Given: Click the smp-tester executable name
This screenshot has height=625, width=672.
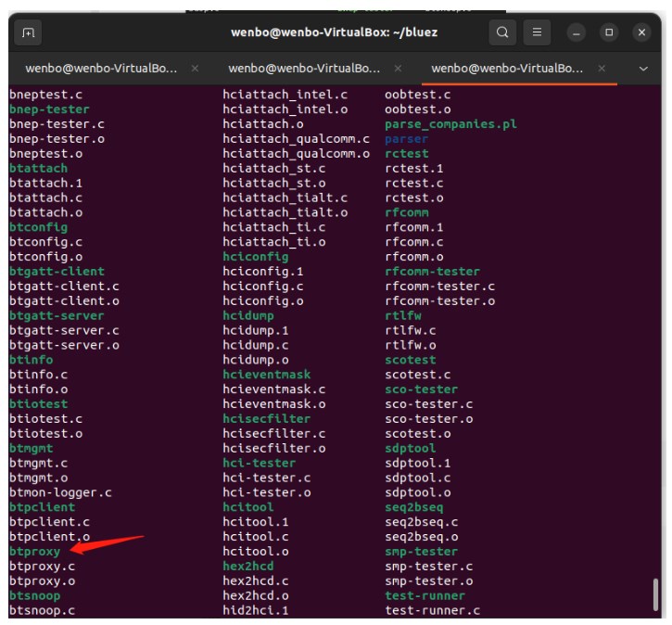Looking at the screenshot, I should pyautogui.click(x=422, y=552).
